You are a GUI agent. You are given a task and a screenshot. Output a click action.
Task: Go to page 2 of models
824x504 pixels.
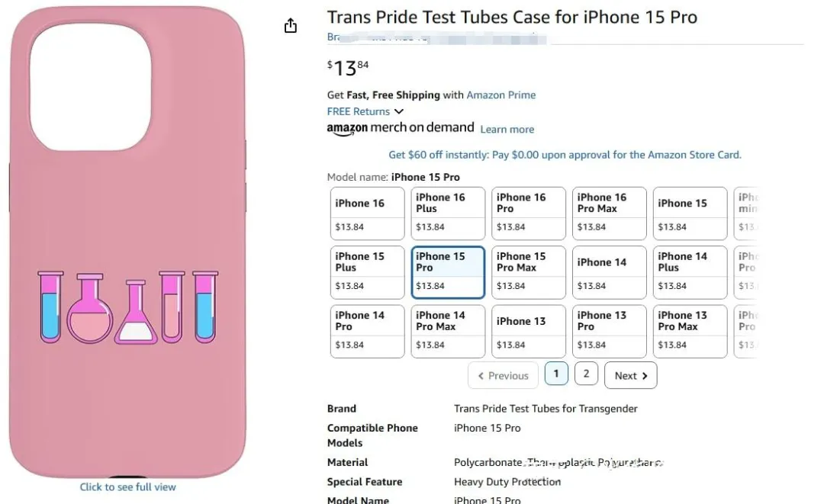click(586, 374)
